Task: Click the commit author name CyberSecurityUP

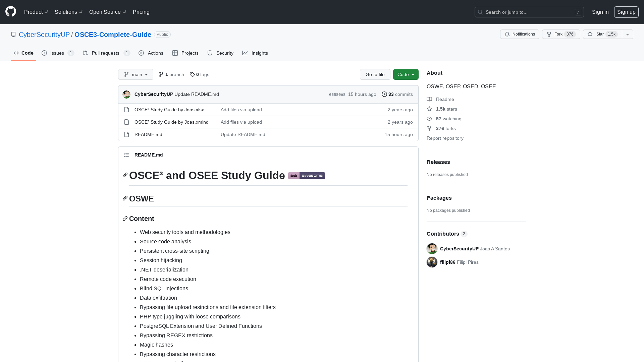Action: [154, 94]
